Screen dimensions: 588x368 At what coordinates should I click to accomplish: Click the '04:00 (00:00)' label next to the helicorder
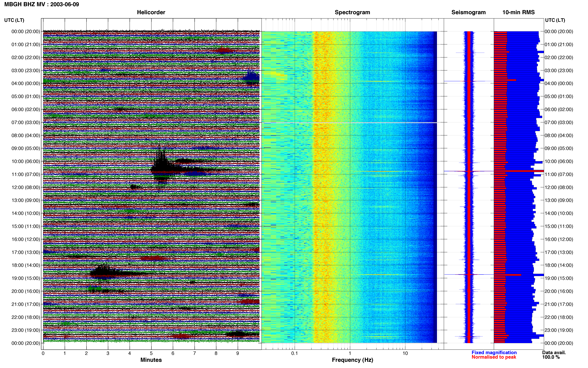[26, 83]
